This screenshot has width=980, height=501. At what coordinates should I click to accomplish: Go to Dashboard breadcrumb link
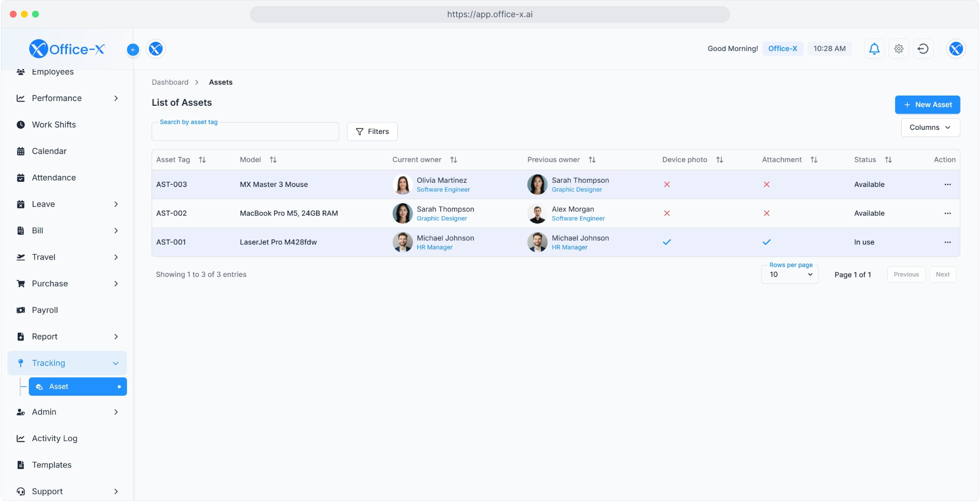170,82
